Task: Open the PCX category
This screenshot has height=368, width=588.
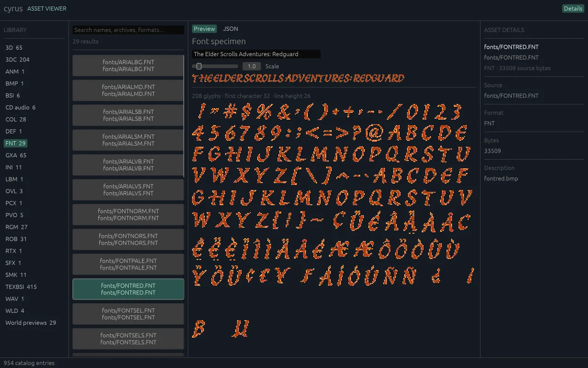Action: pyautogui.click(x=14, y=203)
